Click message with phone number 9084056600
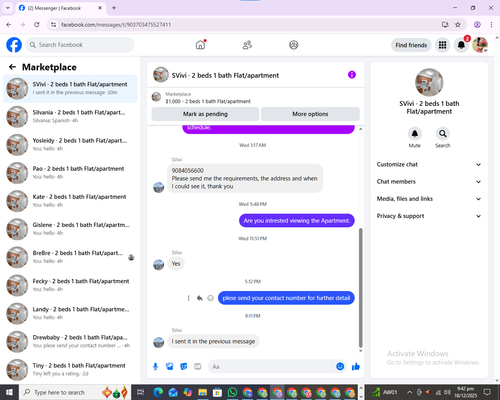 (245, 178)
